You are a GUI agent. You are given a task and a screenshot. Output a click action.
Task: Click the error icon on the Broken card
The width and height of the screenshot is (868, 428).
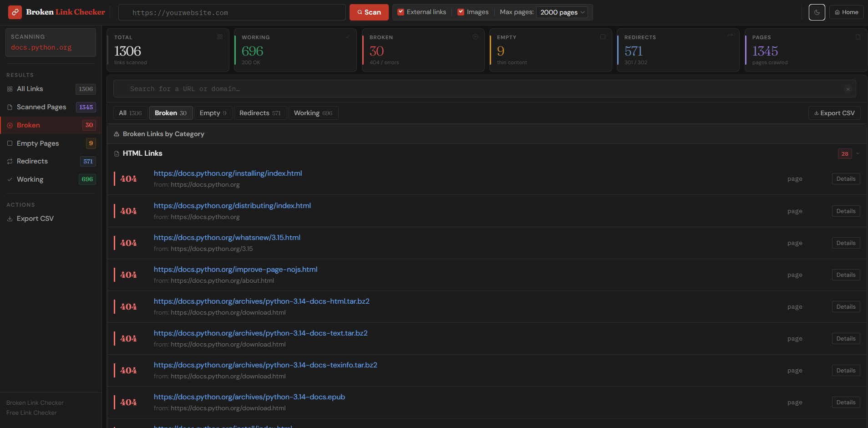(475, 36)
